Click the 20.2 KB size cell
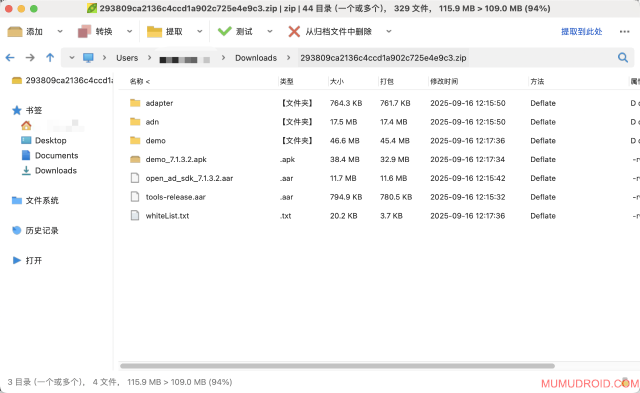640x393 pixels. [344, 216]
